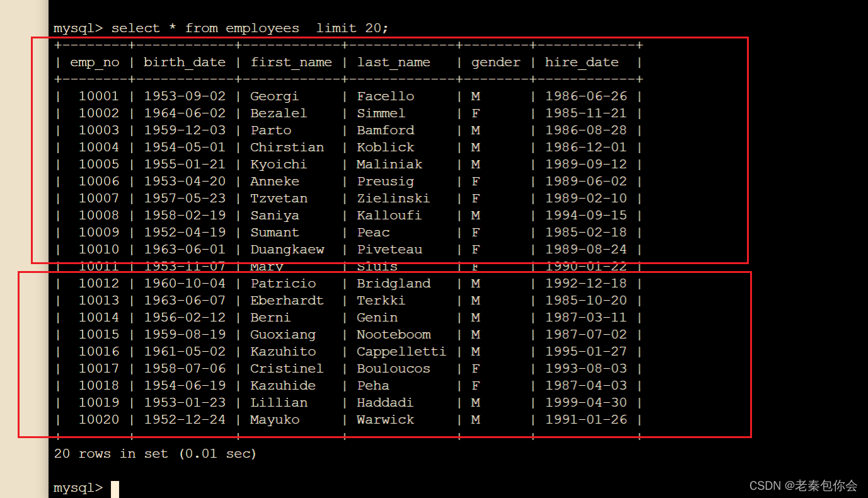
Task: Click the birth_date column header
Action: 185,62
